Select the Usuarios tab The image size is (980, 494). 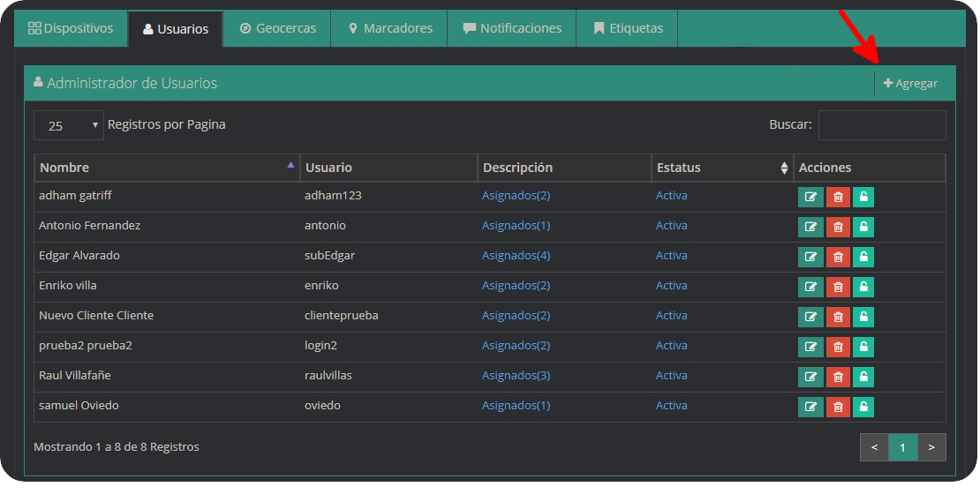point(176,29)
